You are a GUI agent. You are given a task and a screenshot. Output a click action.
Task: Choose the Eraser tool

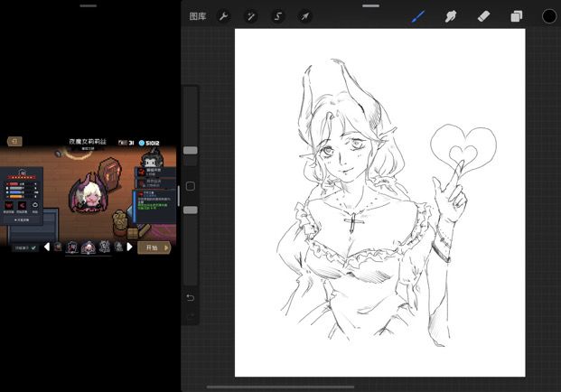pyautogui.click(x=482, y=16)
